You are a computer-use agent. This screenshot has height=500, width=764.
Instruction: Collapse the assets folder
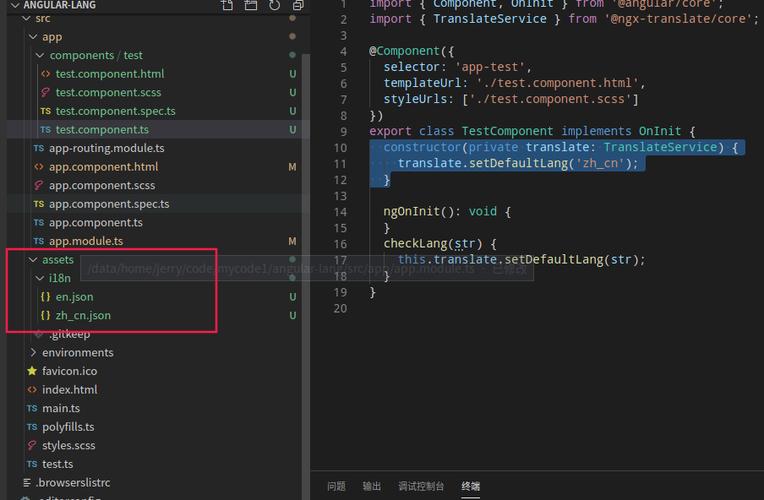(33, 260)
